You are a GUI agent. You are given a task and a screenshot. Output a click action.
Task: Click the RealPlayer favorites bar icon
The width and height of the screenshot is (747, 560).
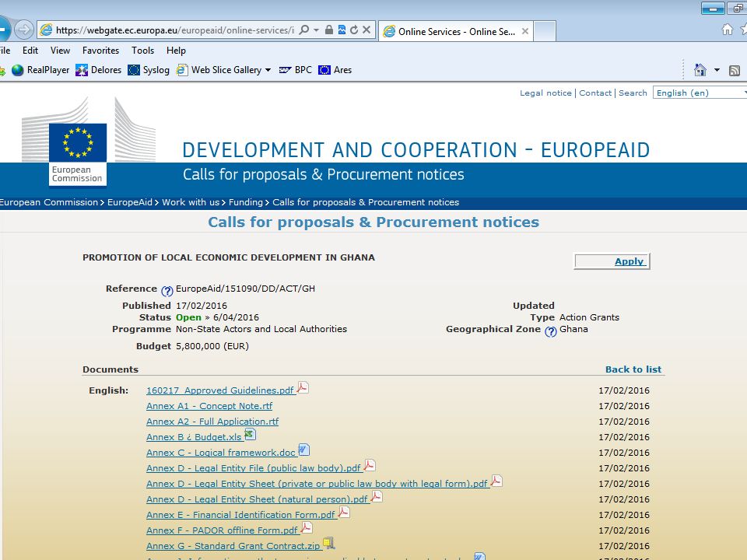point(18,70)
